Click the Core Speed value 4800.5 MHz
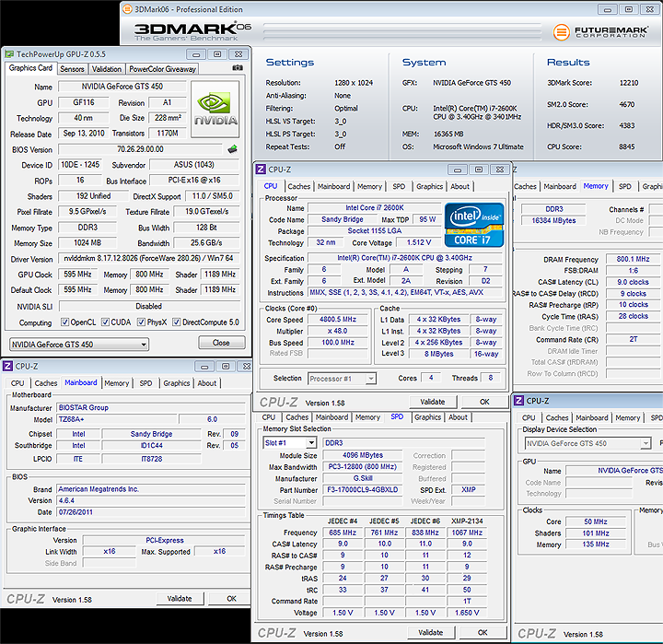The width and height of the screenshot is (663, 644). pos(338,319)
